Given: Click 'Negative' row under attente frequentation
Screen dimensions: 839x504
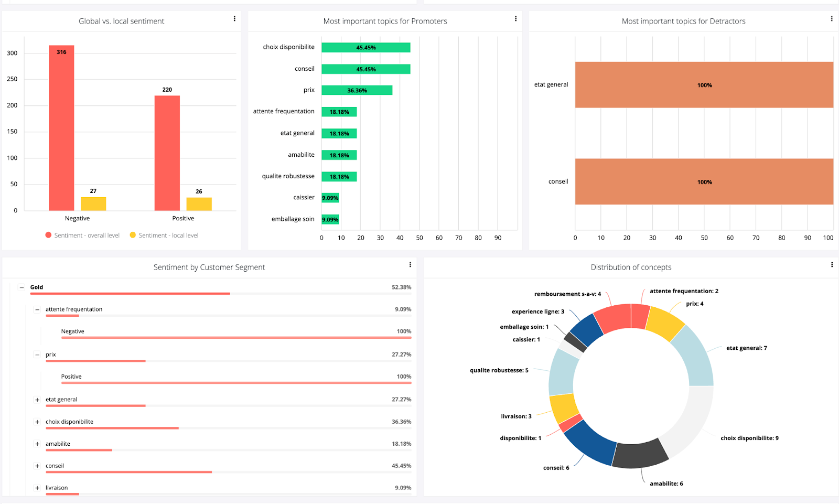Looking at the screenshot, I should pyautogui.click(x=236, y=333).
